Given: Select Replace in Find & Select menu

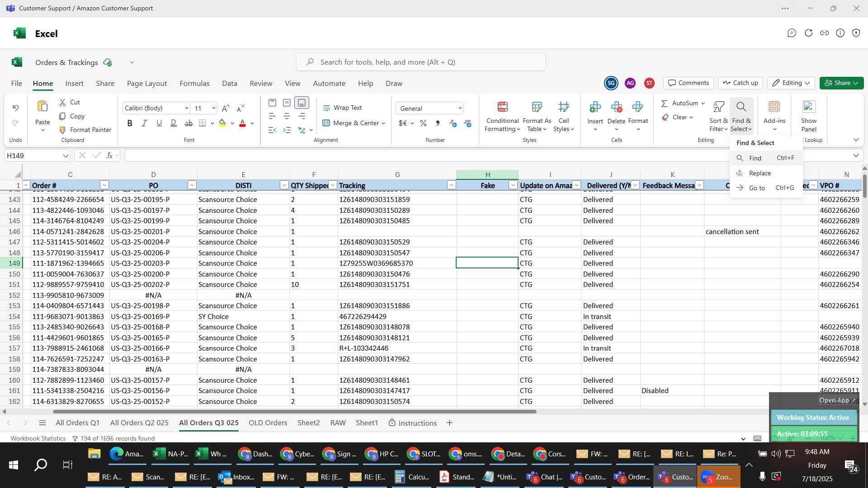Looking at the screenshot, I should (766, 173).
